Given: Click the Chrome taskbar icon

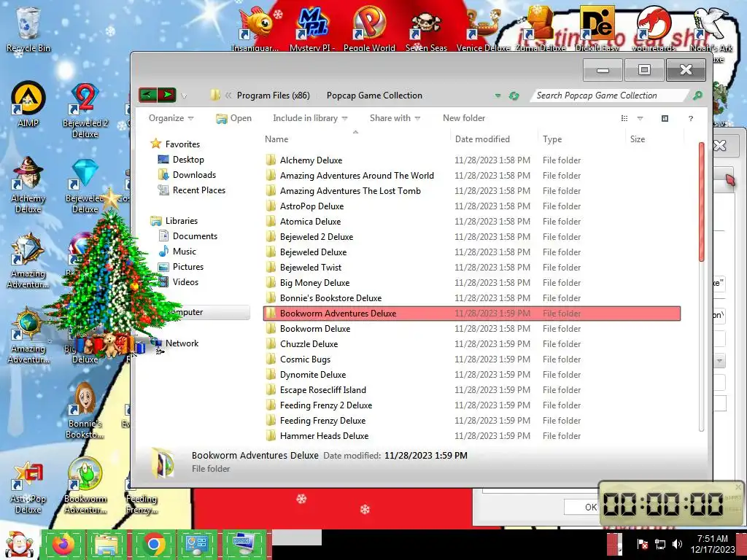Looking at the screenshot, I should tap(153, 544).
